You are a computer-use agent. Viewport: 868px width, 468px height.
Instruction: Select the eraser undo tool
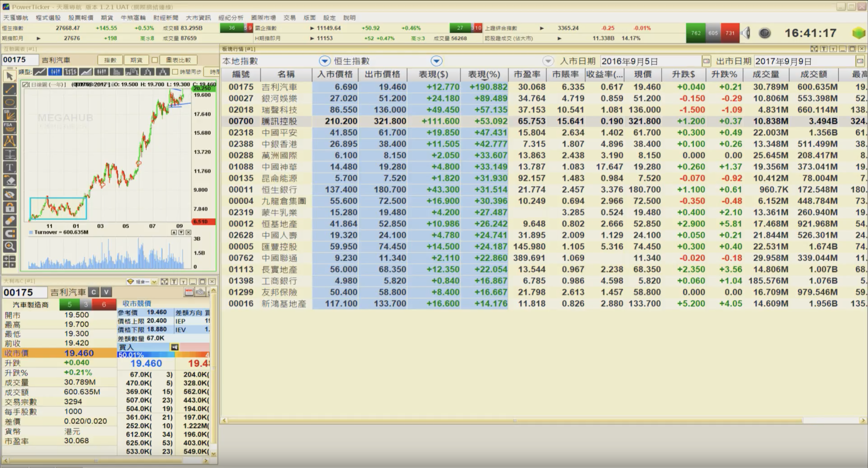pyautogui.click(x=9, y=180)
